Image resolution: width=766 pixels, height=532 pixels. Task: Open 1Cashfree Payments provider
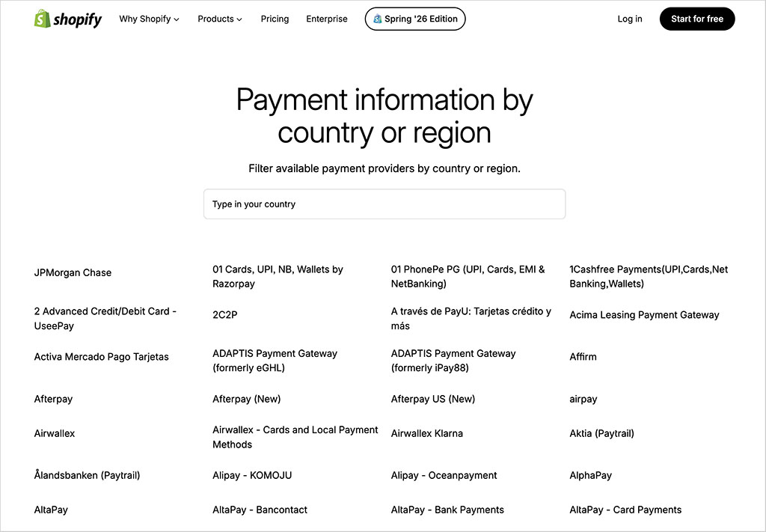(x=649, y=277)
